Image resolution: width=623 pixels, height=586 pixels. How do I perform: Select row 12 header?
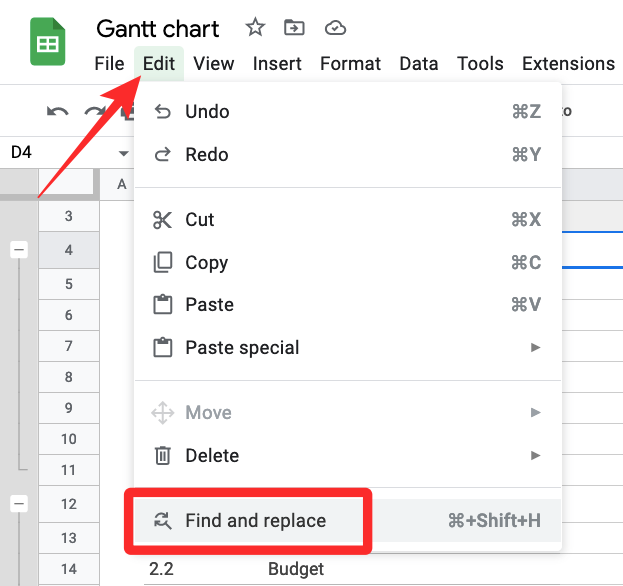[69, 504]
